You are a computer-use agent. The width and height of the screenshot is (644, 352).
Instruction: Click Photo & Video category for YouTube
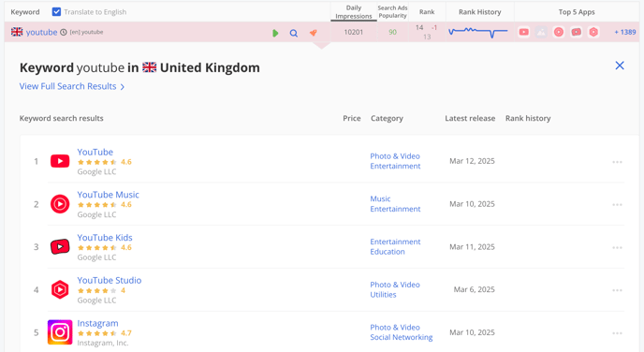395,156
